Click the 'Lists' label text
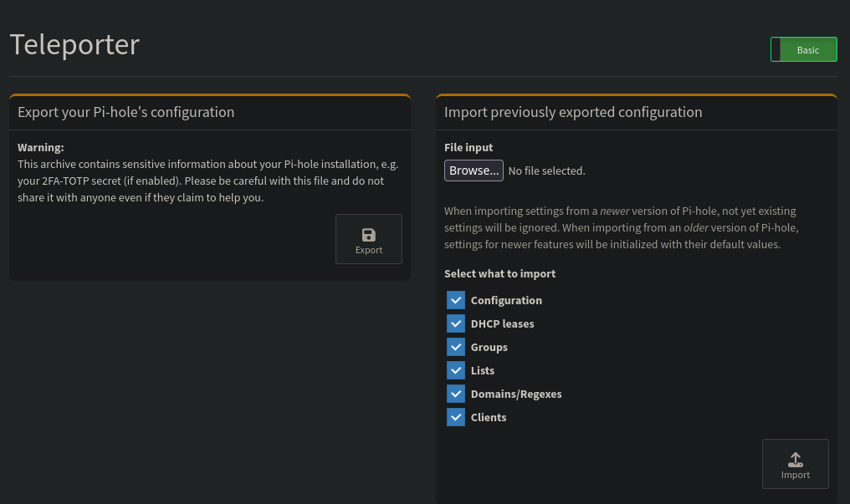 tap(483, 371)
